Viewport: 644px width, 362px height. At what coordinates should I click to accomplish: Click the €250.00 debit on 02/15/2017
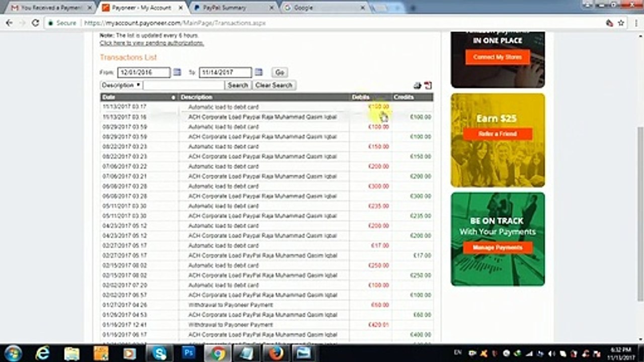378,265
